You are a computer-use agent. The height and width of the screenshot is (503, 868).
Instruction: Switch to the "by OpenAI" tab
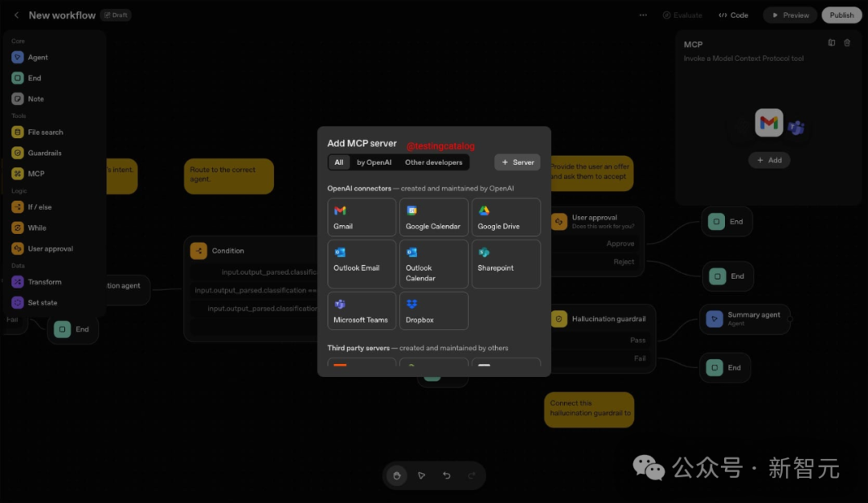pyautogui.click(x=374, y=162)
